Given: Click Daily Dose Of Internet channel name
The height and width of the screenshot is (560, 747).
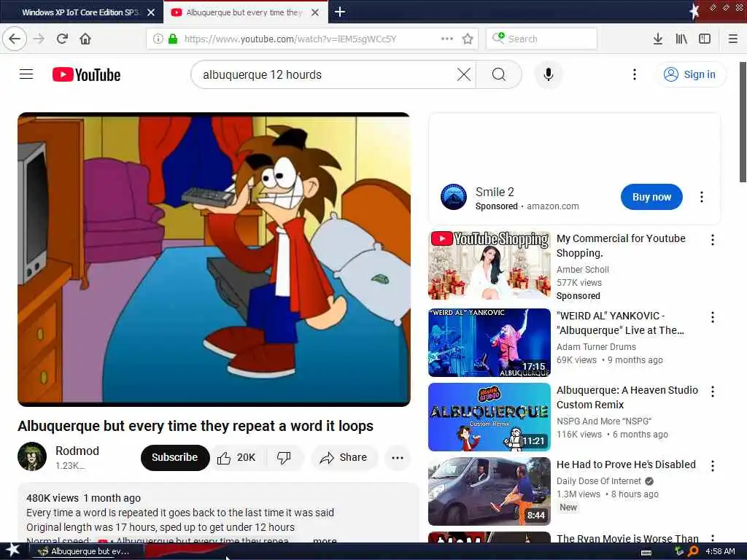Looking at the screenshot, I should [x=599, y=481].
